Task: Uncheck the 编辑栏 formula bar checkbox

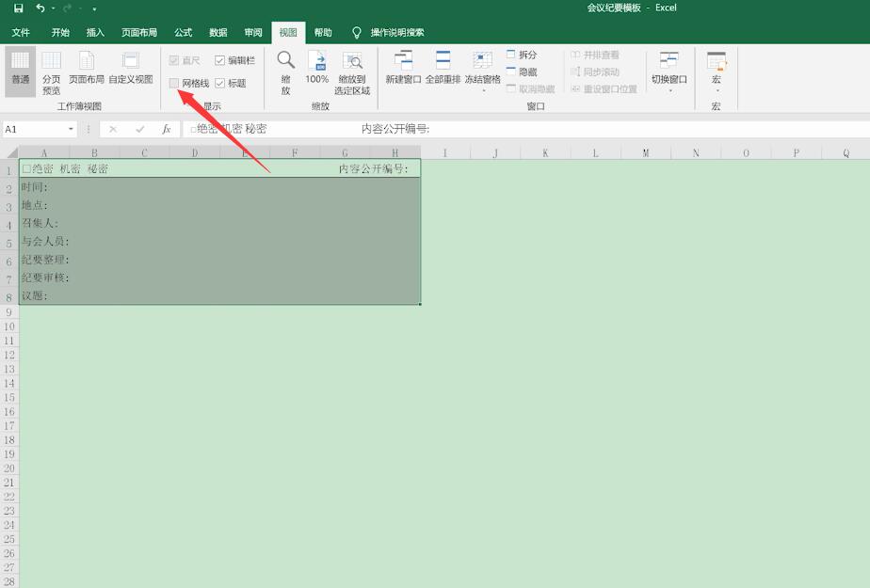Action: point(219,60)
